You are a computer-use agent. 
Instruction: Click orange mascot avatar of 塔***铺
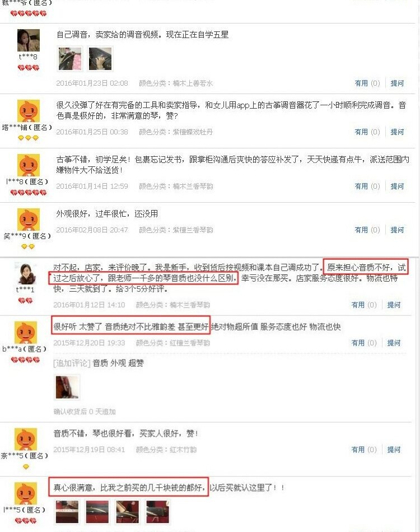point(28,111)
